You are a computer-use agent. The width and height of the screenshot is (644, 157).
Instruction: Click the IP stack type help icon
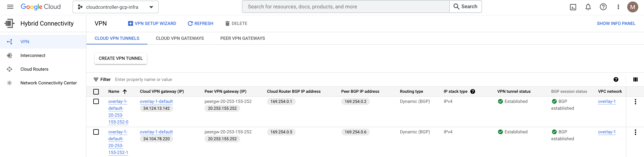[x=473, y=91]
